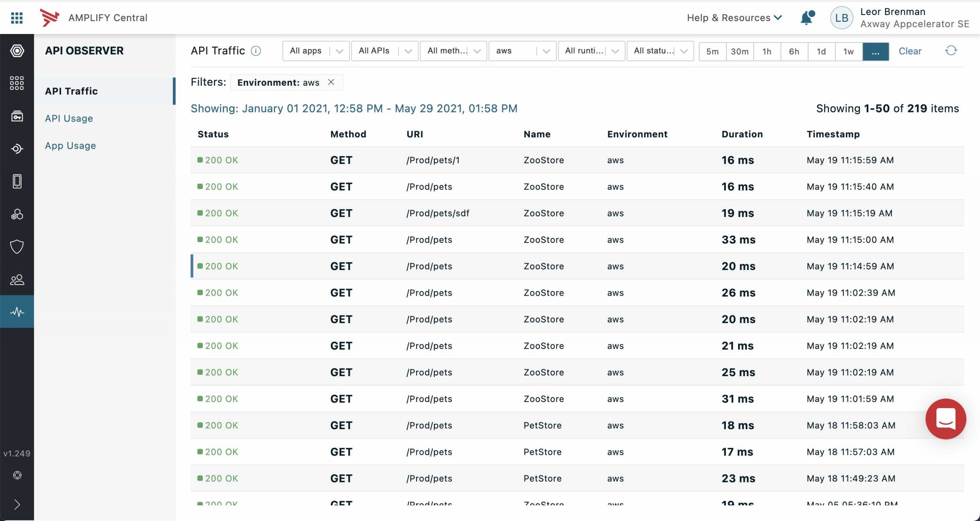
Task: Expand the sidebar with the chevron arrow
Action: pyautogui.click(x=17, y=505)
